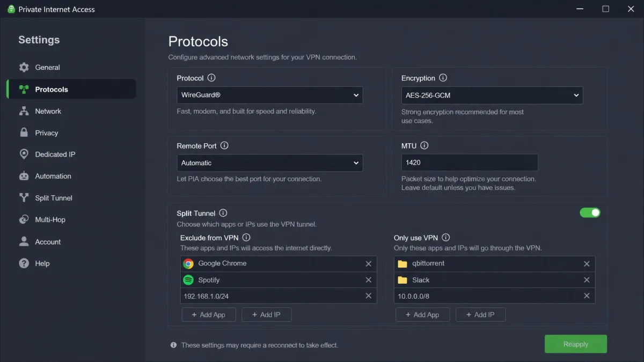Click the Help question mark icon
Viewport: 644px width, 362px height.
pos(24,263)
